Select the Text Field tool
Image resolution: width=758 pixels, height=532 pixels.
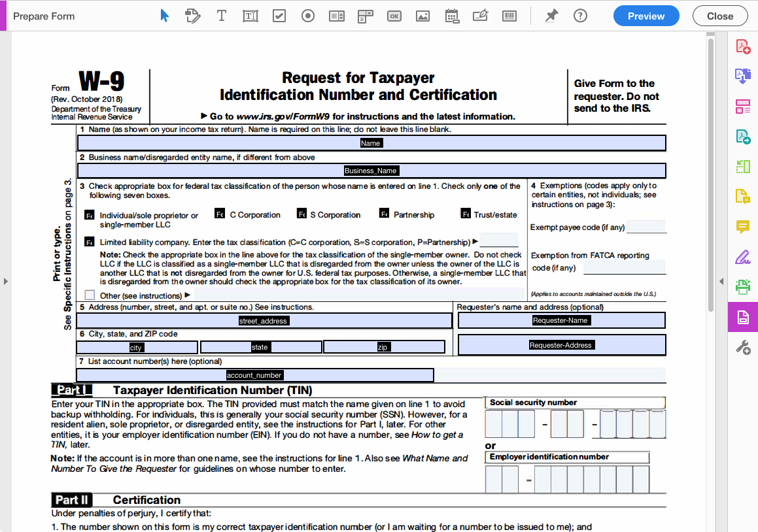point(250,16)
